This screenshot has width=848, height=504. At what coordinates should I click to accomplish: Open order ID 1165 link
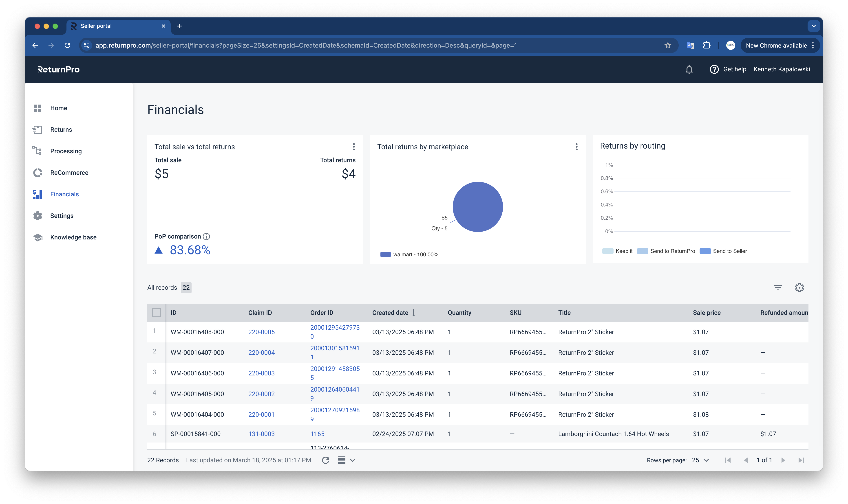pyautogui.click(x=317, y=434)
